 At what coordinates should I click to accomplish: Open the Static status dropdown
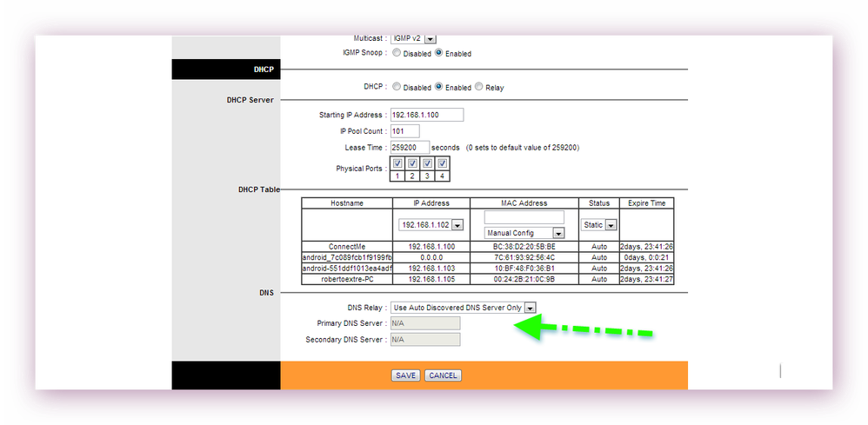point(611,225)
